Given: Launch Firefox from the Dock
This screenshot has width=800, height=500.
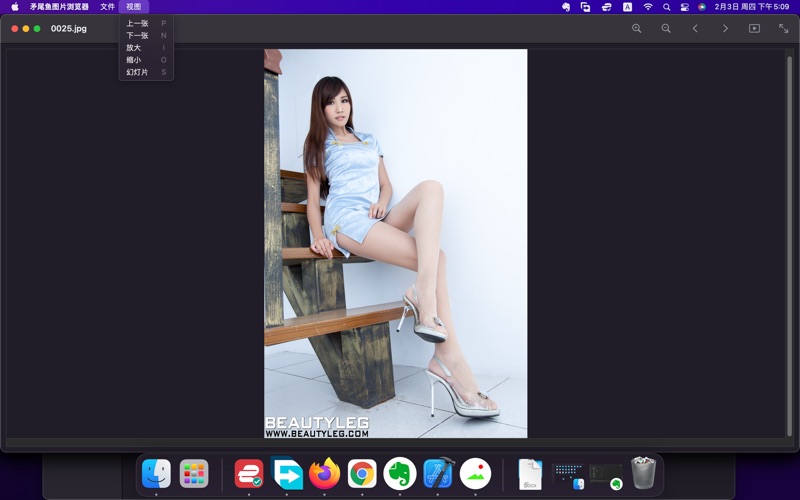Looking at the screenshot, I should [324, 473].
